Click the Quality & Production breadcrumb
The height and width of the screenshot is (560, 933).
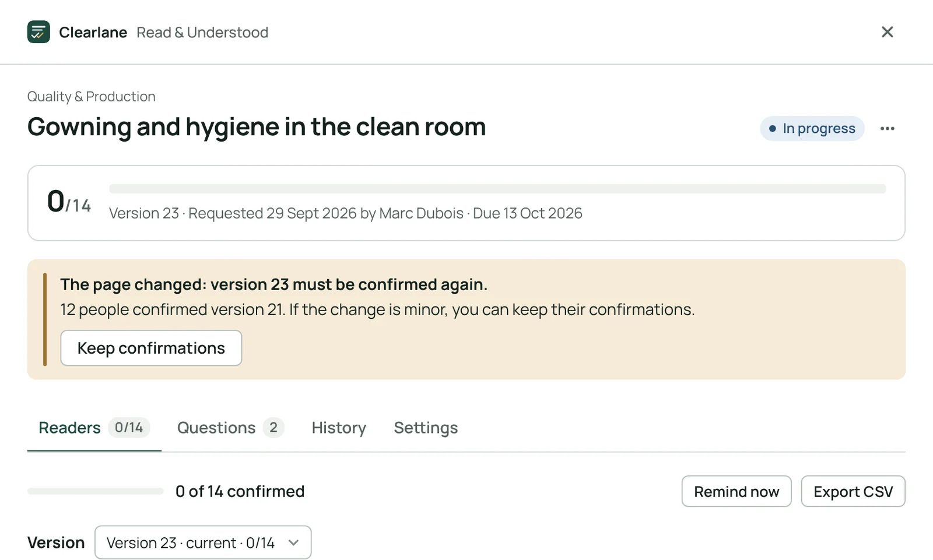coord(92,97)
